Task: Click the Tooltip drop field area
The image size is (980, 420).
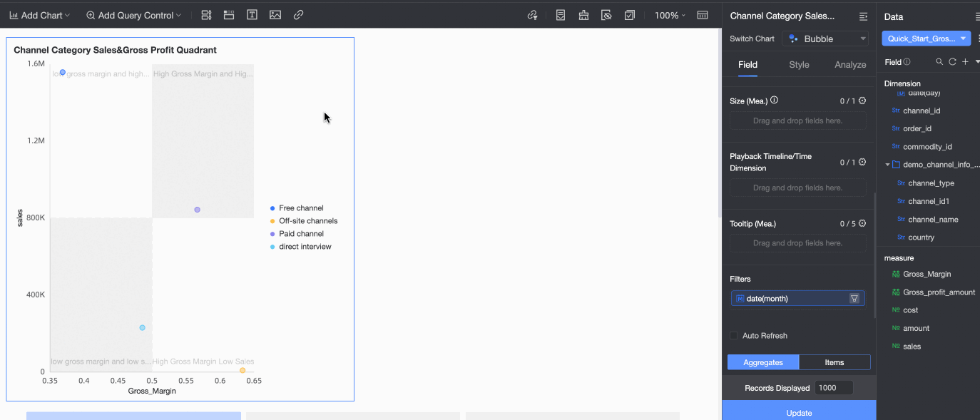Action: pos(797,243)
